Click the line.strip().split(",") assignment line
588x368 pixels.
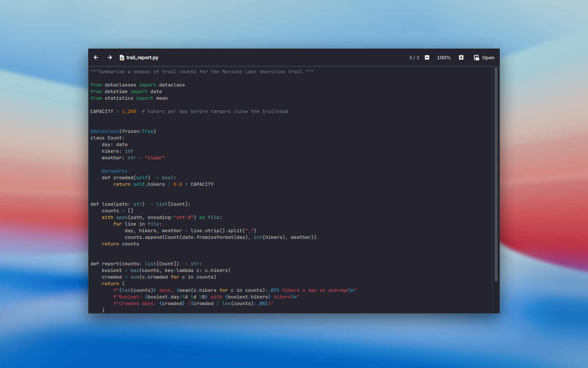pos(190,231)
